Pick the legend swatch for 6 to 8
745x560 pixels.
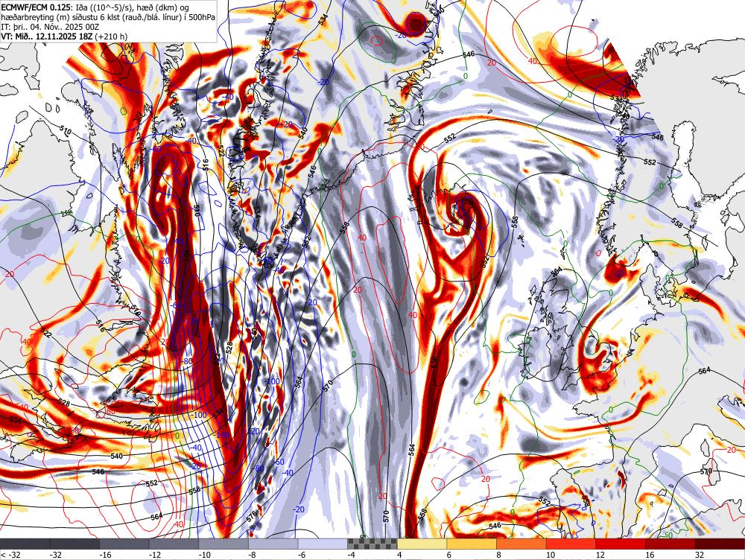pyautogui.click(x=472, y=544)
